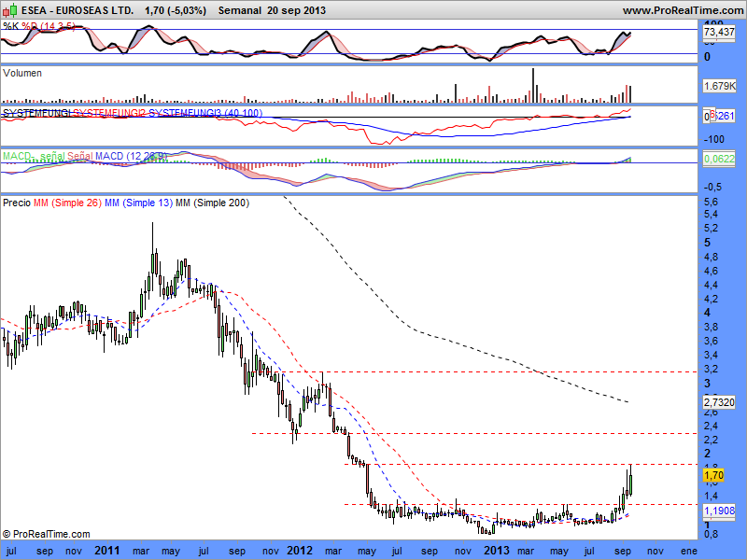Click the MACD (12 26 9) label
Screen dimensions: 747x560
132,156
